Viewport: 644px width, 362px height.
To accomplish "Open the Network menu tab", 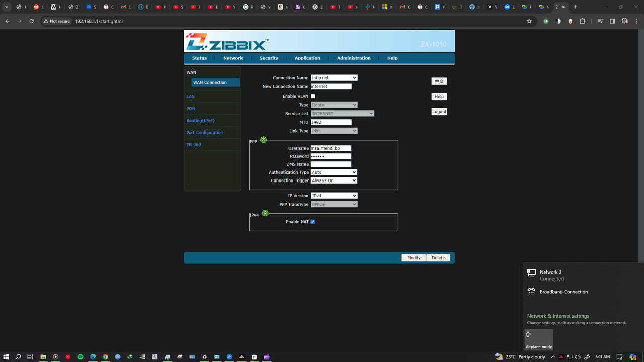I will tap(233, 58).
